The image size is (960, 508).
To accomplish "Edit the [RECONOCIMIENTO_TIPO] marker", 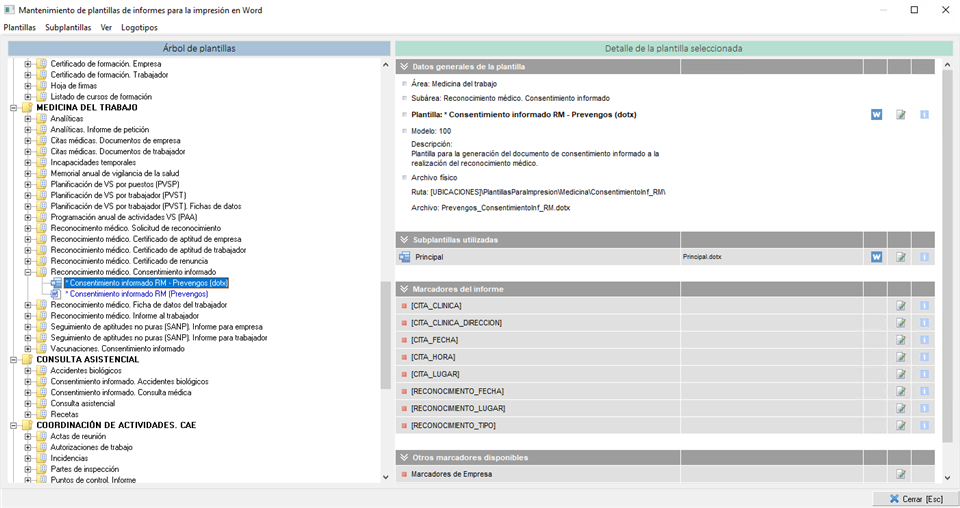I will click(x=900, y=425).
